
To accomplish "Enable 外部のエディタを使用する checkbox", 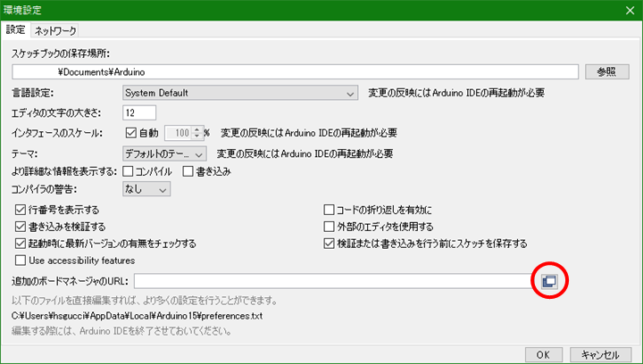I will tap(329, 227).
